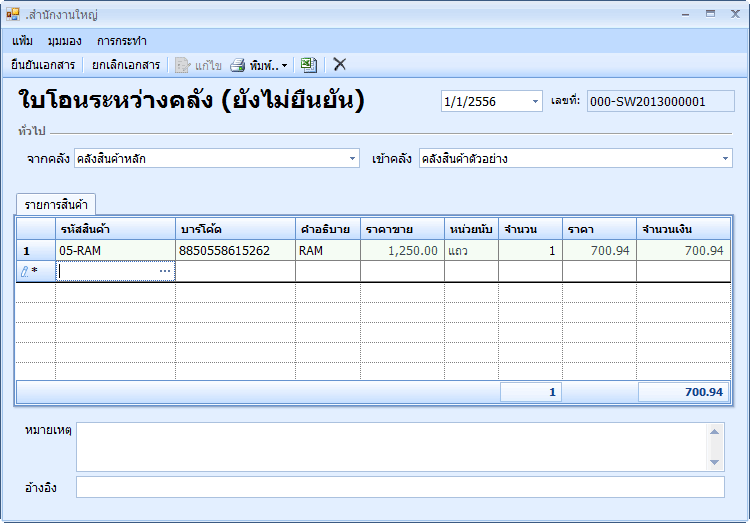Screen dimensions: 750x523
Task: Click the X delete icon in toolbar
Action: 340,65
